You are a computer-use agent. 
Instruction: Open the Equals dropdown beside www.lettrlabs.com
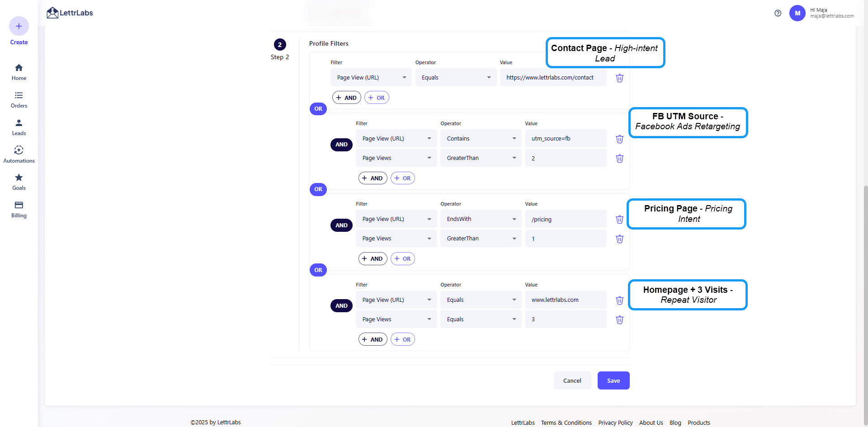481,300
